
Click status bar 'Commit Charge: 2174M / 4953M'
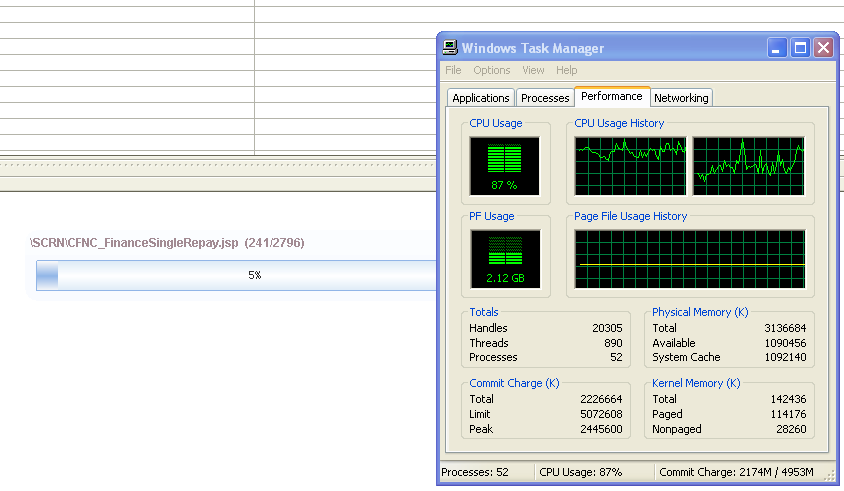[x=736, y=472]
